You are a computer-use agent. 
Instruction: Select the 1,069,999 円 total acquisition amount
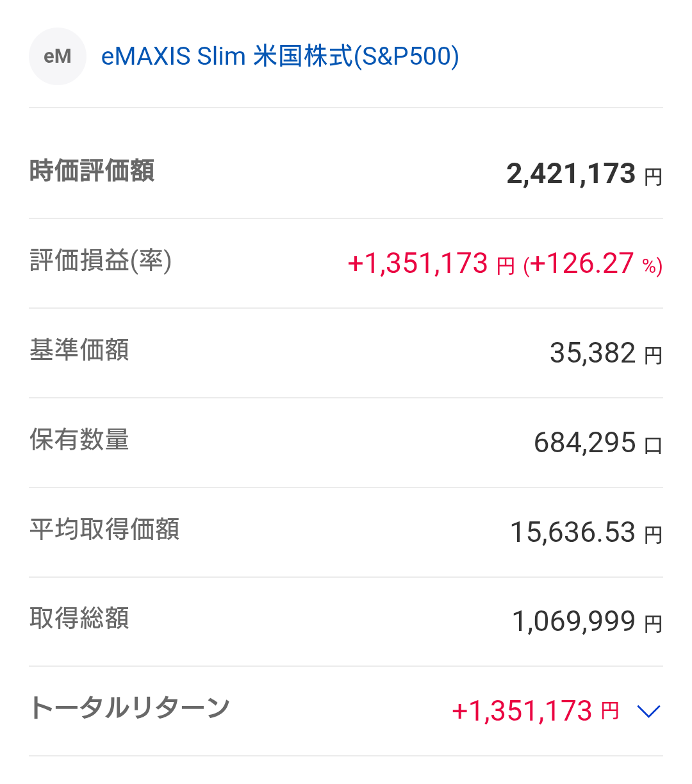click(x=586, y=622)
